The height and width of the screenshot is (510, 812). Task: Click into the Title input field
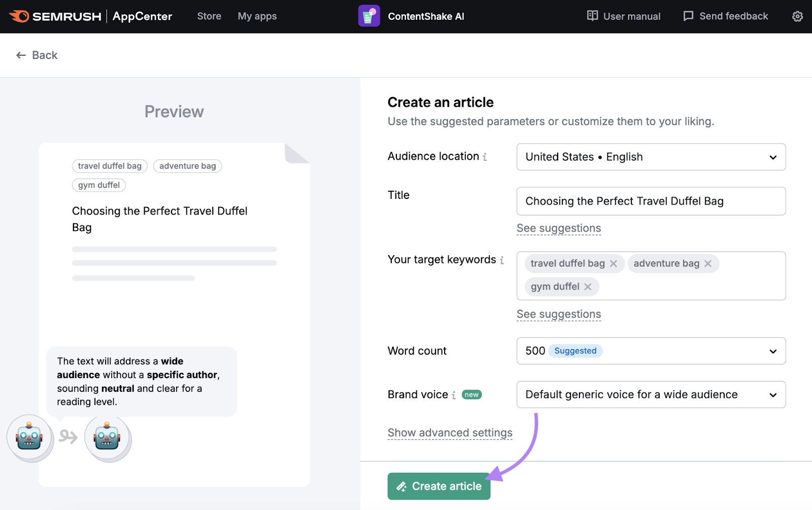tap(651, 201)
